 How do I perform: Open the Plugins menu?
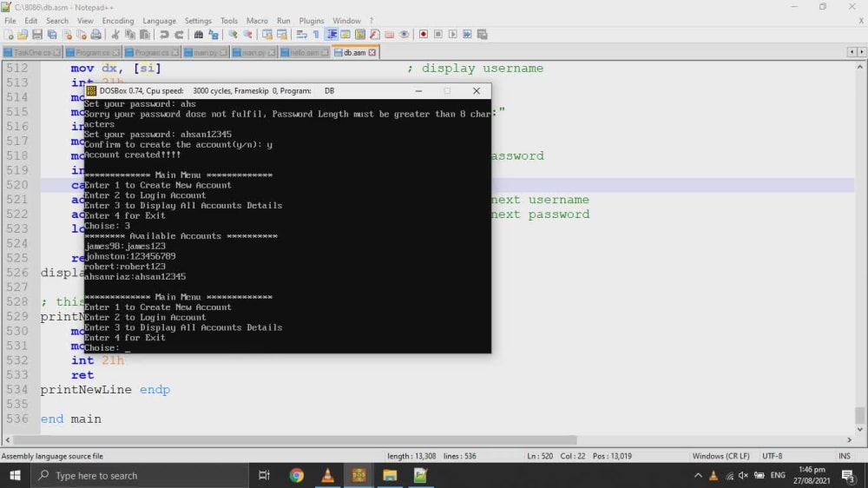coord(312,21)
